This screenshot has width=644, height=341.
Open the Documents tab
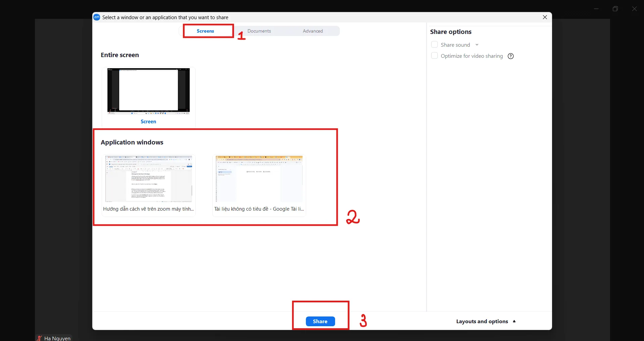[259, 31]
